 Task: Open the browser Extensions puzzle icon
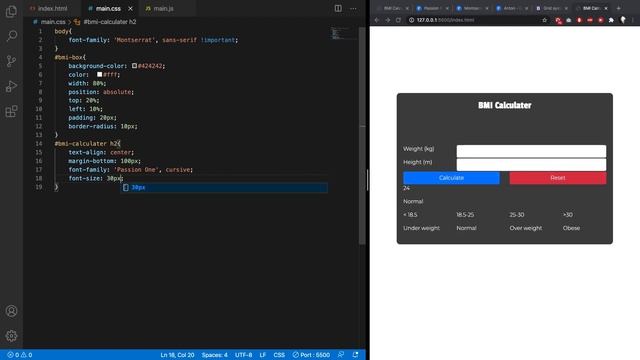click(611, 20)
